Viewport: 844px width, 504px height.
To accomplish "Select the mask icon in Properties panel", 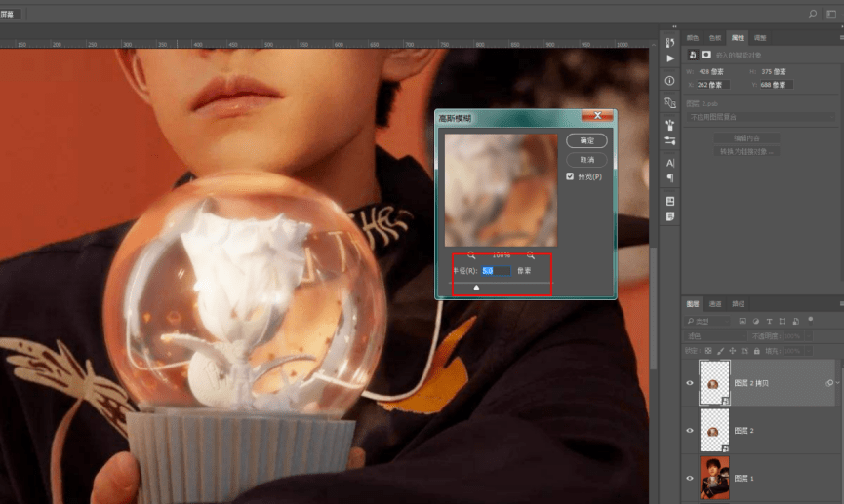I will click(706, 55).
